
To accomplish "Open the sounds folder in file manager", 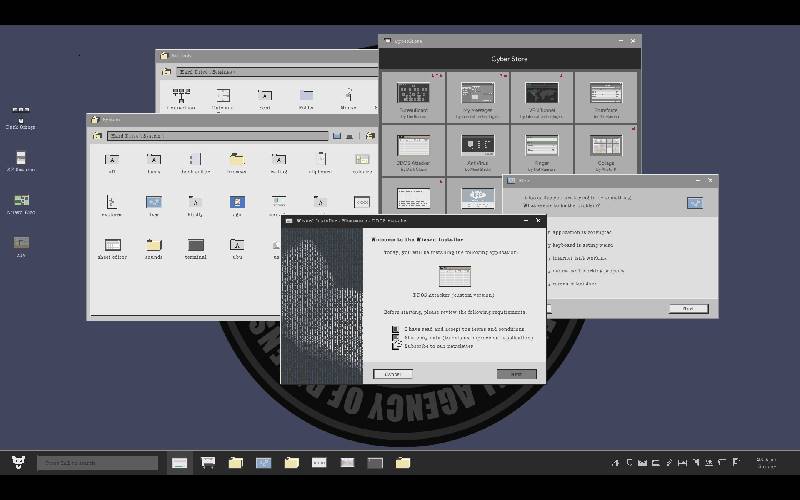I will click(x=153, y=245).
